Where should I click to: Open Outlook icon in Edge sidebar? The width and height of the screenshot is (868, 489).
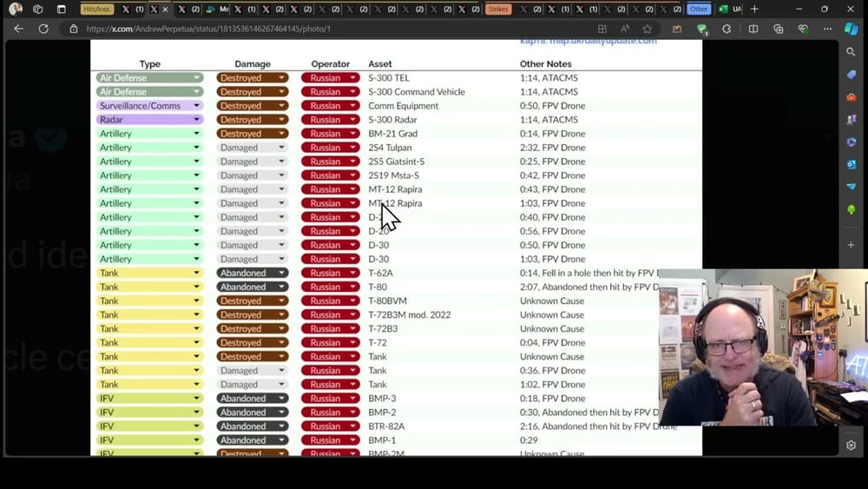pyautogui.click(x=852, y=164)
